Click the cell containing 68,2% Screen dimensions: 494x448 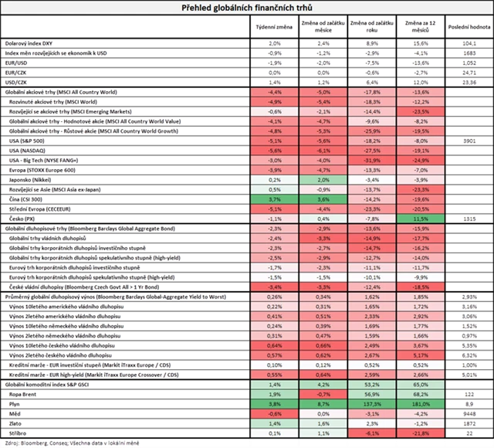point(418,393)
